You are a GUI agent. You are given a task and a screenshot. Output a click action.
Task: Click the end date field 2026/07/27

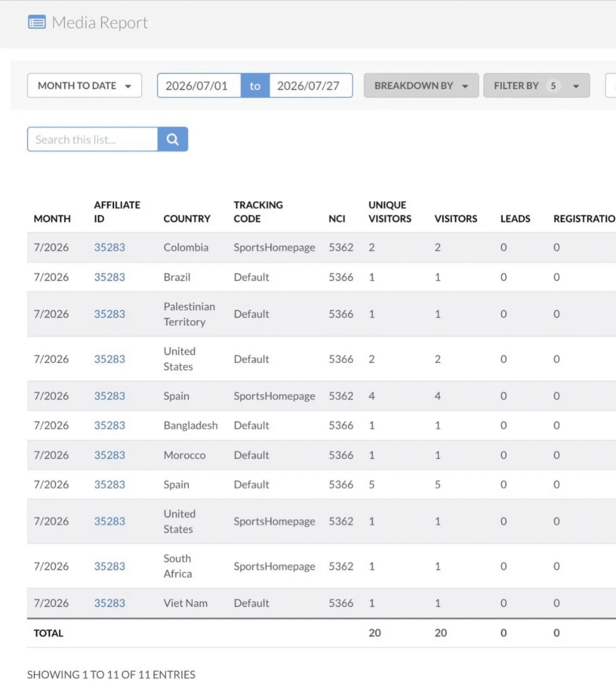pyautogui.click(x=311, y=86)
